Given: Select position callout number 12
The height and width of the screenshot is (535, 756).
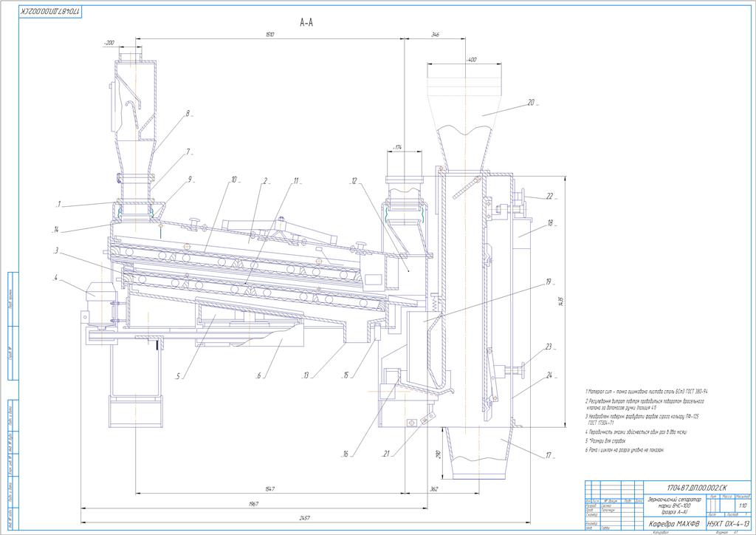Looking at the screenshot, I should click(x=354, y=181).
